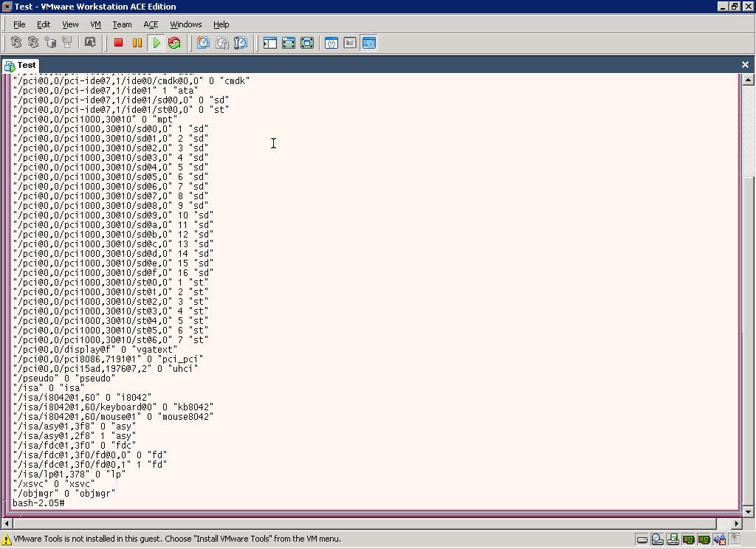
Task: Click the green Power On play button
Action: pyautogui.click(x=157, y=44)
